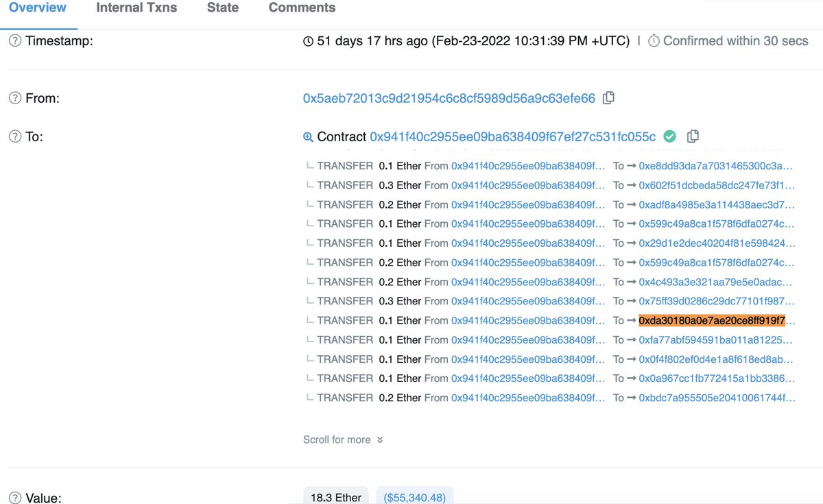Click the ($55,340.48) dollar value badge

tap(415, 497)
